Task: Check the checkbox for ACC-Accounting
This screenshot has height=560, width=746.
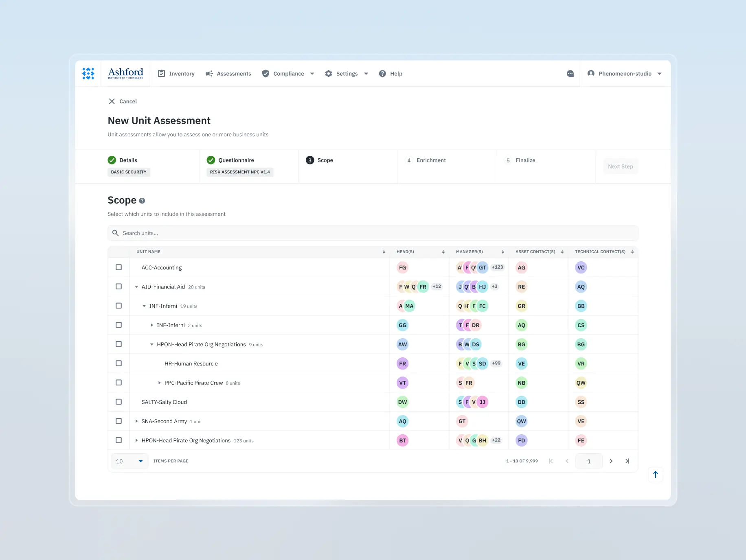Action: (118, 267)
